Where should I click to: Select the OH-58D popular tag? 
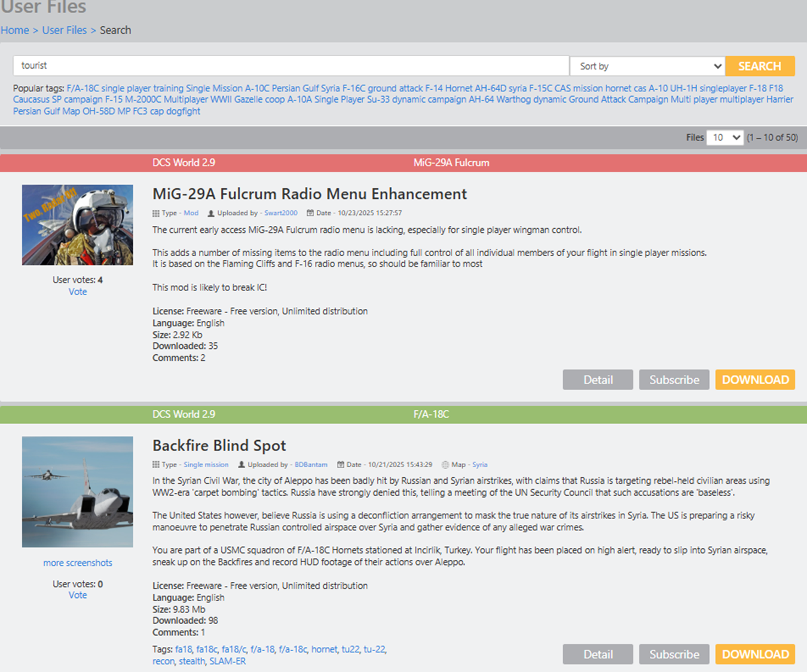99,111
